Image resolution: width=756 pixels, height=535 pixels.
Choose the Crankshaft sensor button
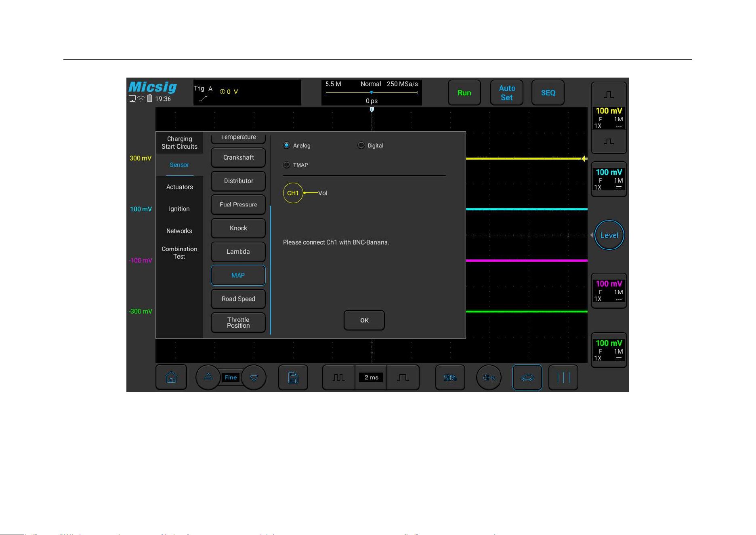coord(238,158)
